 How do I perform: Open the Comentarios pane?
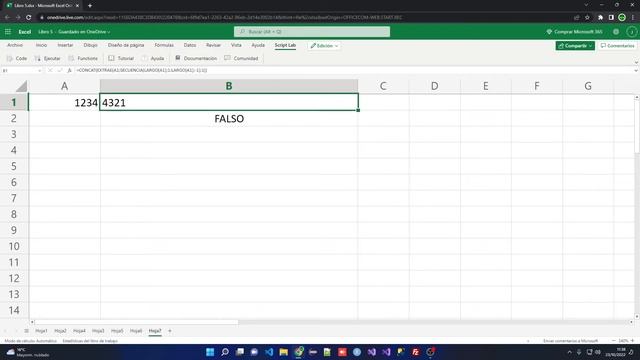pos(618,46)
